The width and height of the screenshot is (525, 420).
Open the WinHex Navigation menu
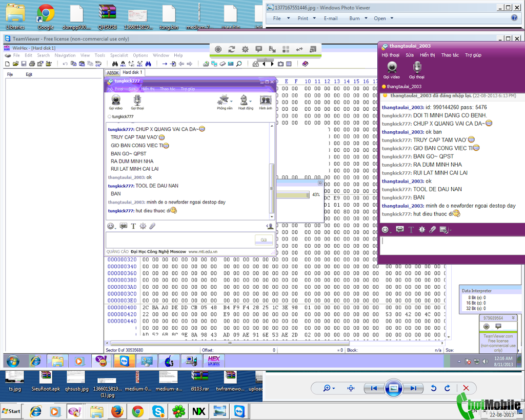coord(65,55)
